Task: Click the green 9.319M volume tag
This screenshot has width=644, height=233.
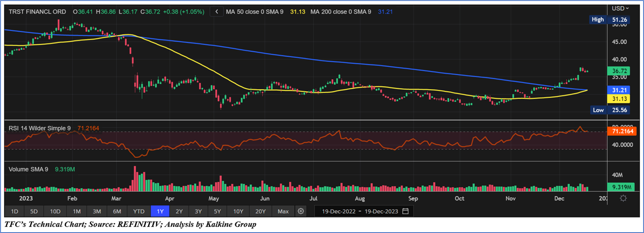Action: click(622, 187)
